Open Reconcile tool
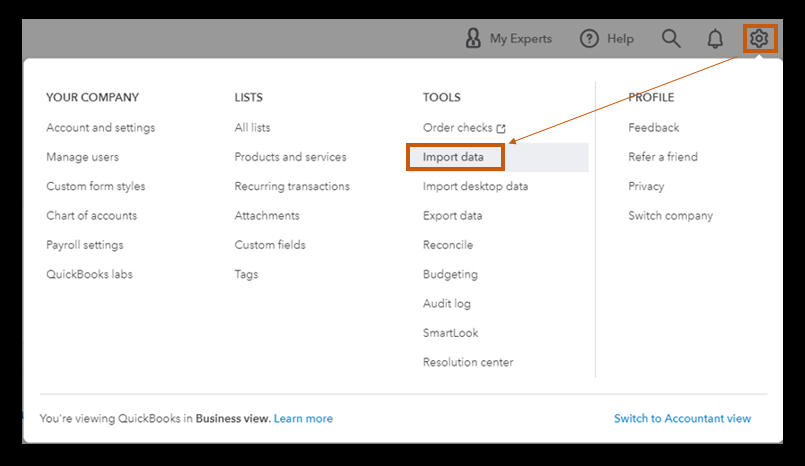This screenshot has height=466, width=805. point(448,245)
